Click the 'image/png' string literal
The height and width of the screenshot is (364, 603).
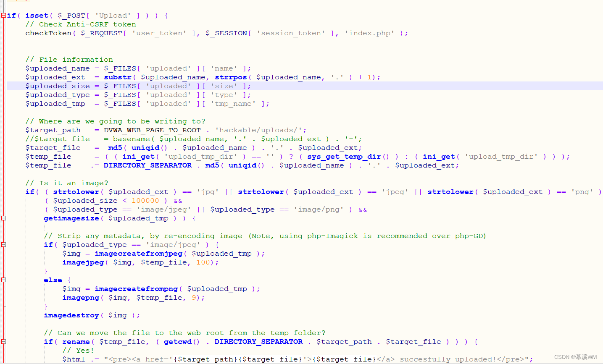(319, 209)
